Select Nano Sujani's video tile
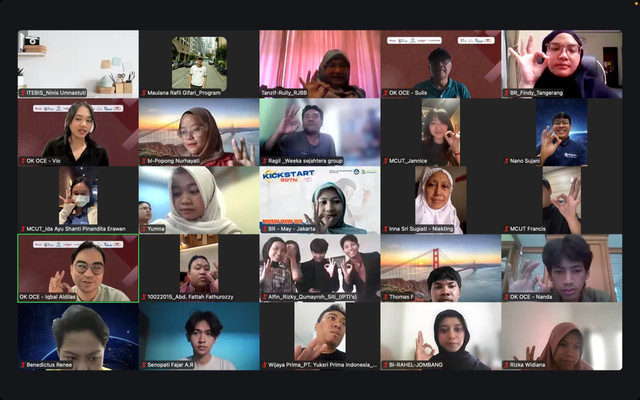 pos(562,132)
